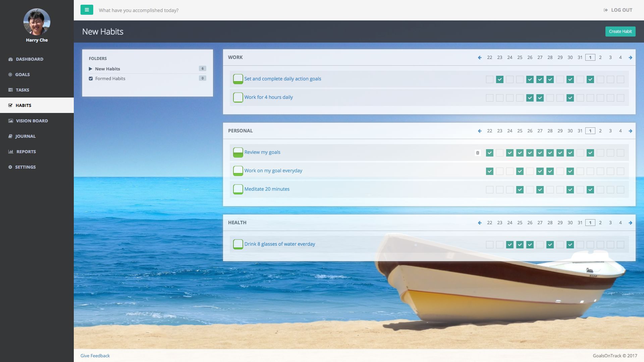Click the Health section's next dates arrow
The width and height of the screenshot is (644, 362).
coord(630,223)
